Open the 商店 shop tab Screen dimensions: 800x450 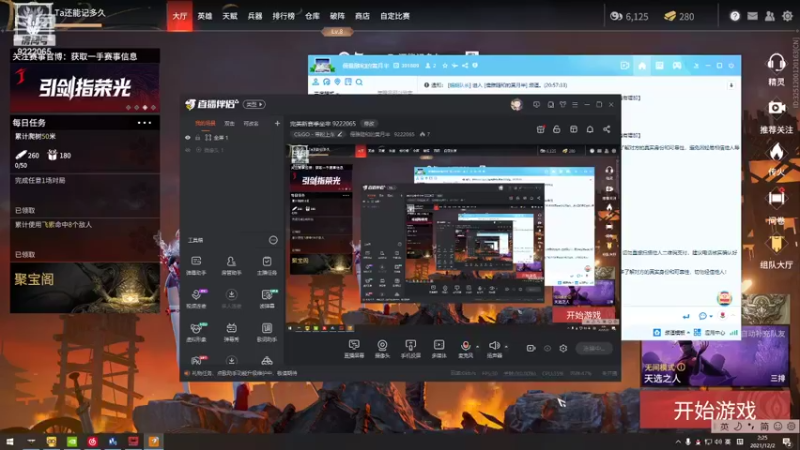click(x=362, y=16)
